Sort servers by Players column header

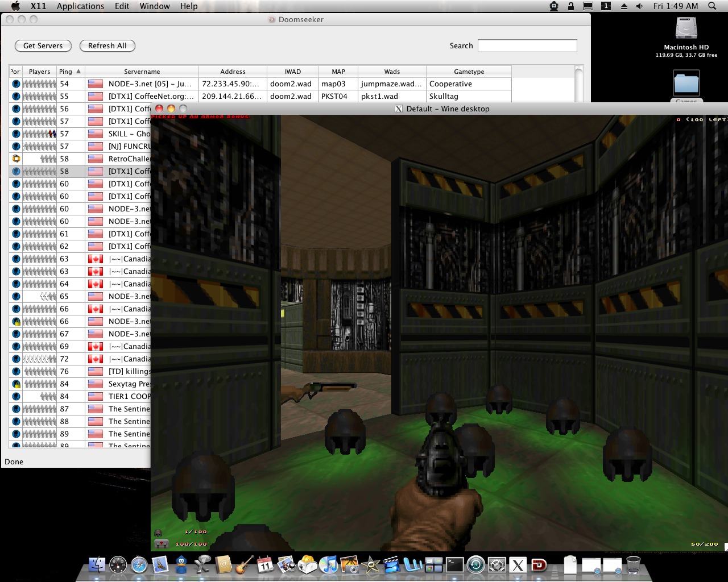(39, 72)
